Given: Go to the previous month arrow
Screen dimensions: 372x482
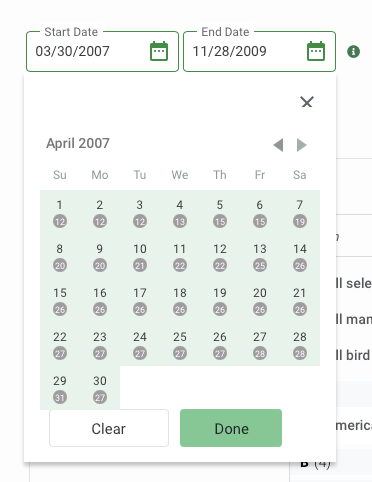Looking at the screenshot, I should click(x=278, y=145).
